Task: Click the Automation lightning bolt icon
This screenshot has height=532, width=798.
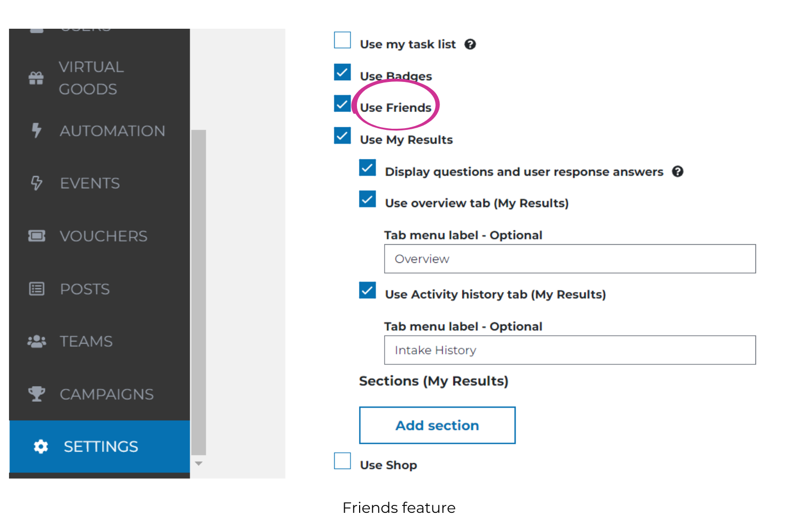Action: coord(36,130)
